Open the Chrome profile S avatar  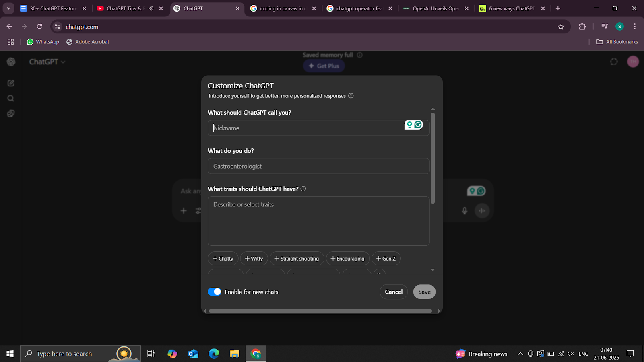pyautogui.click(x=620, y=27)
